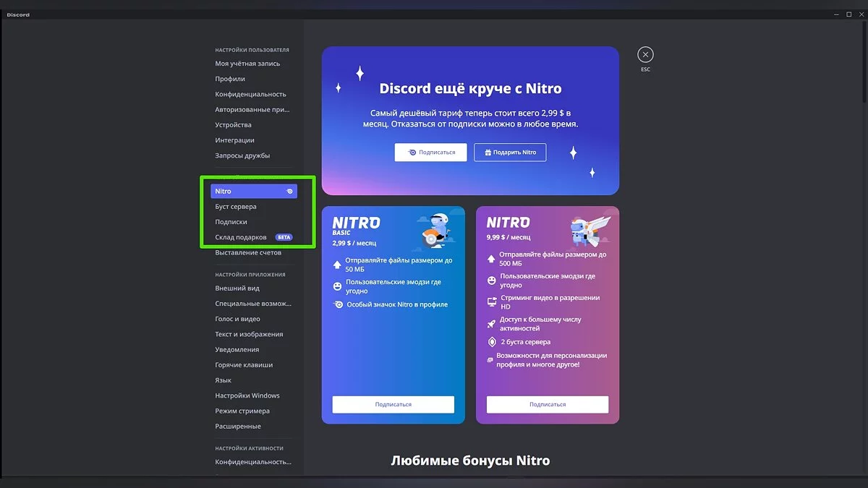Open the Язык settings page
868x488 pixels.
coord(223,380)
